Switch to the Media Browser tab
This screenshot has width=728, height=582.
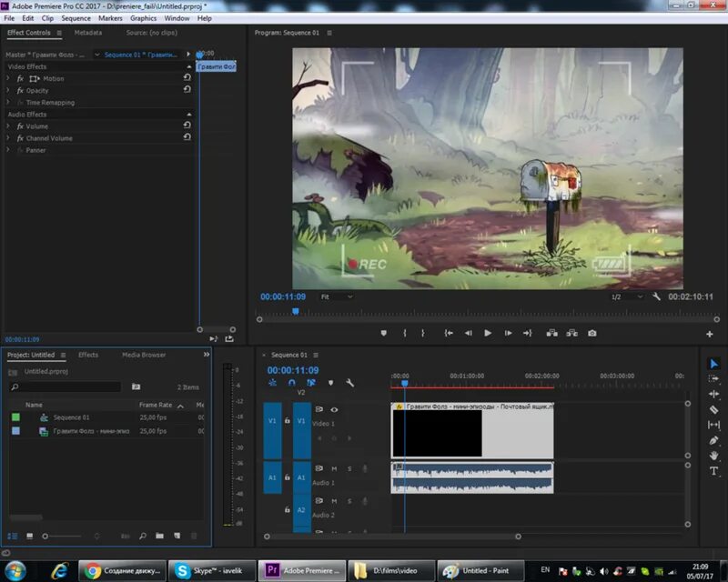(144, 355)
